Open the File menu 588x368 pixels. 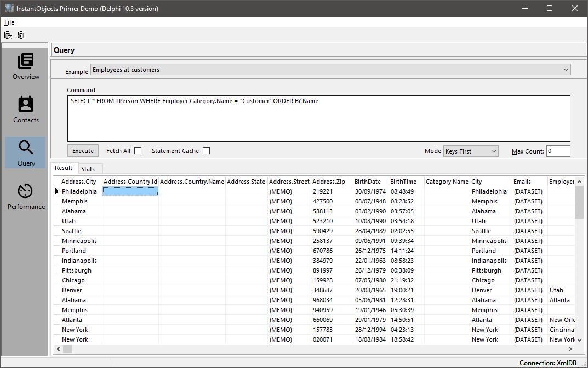pos(9,22)
